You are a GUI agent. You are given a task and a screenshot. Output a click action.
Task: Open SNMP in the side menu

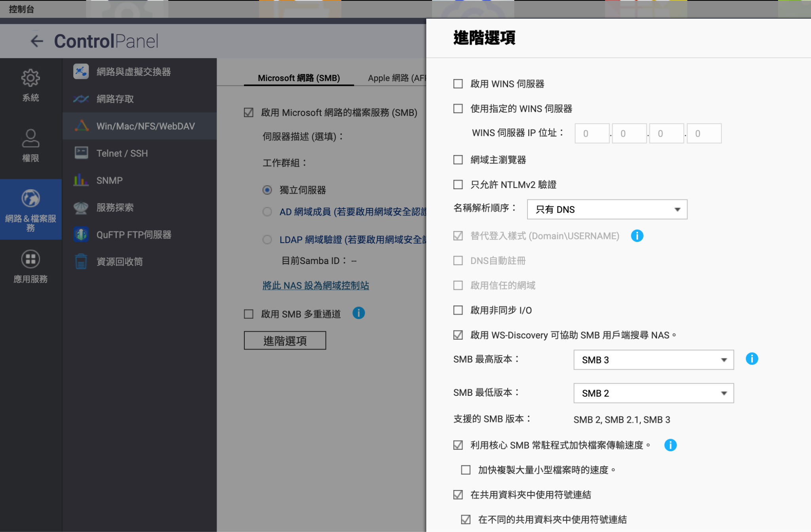[x=109, y=180]
